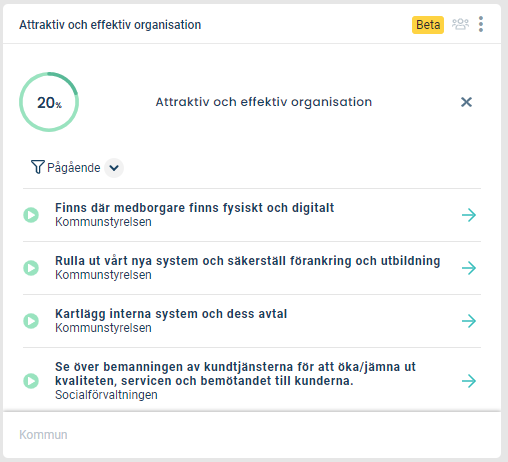Click the arrow for Finns där medborgare finns
Image resolution: width=508 pixels, height=462 pixels.
point(469,215)
